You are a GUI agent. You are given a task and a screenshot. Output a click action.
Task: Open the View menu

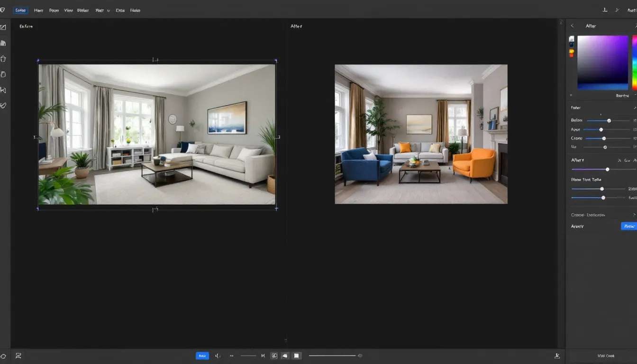click(x=68, y=10)
